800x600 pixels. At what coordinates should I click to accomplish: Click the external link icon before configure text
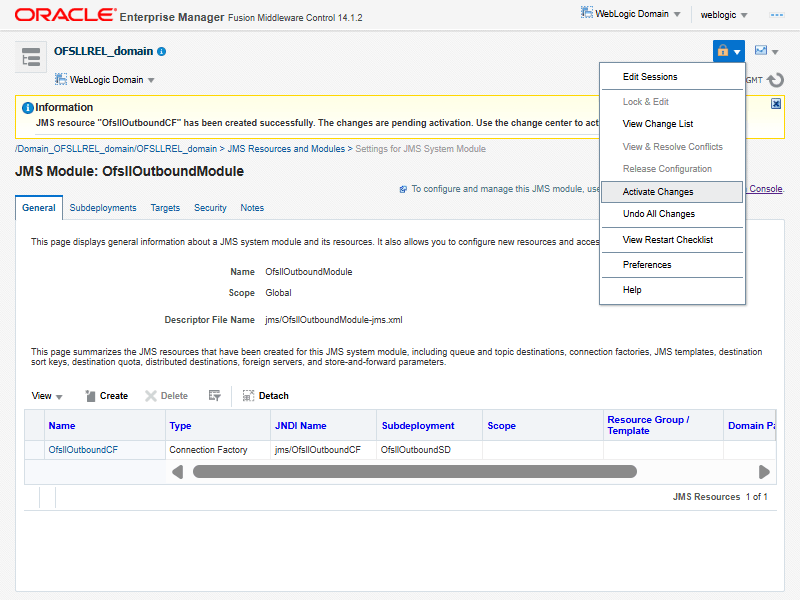(x=403, y=189)
